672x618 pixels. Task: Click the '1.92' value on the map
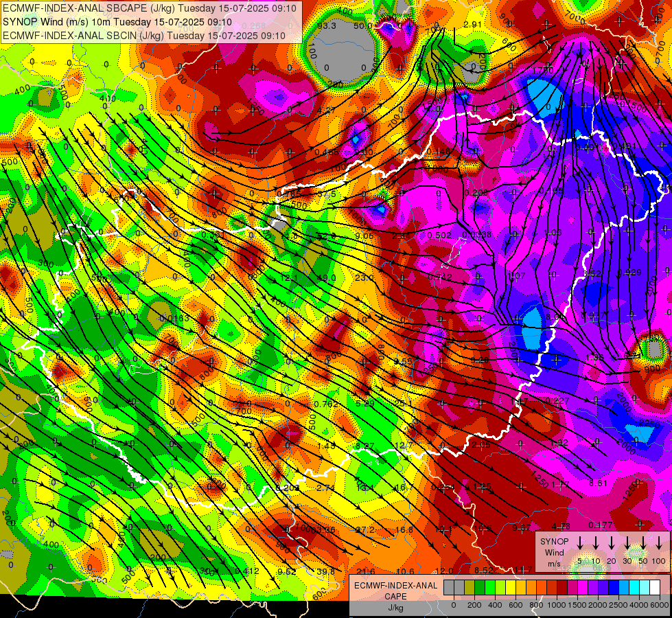coord(559,443)
